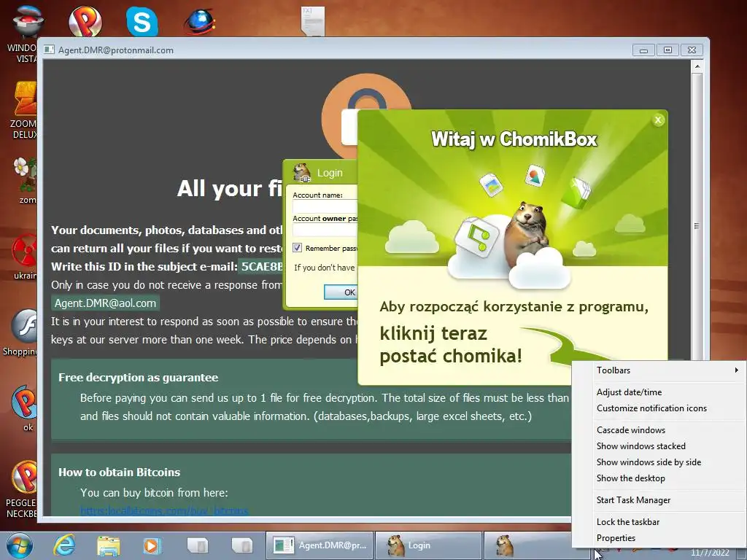Click the hamster icon in Login title
Image resolution: width=747 pixels, height=560 pixels.
pos(301,172)
